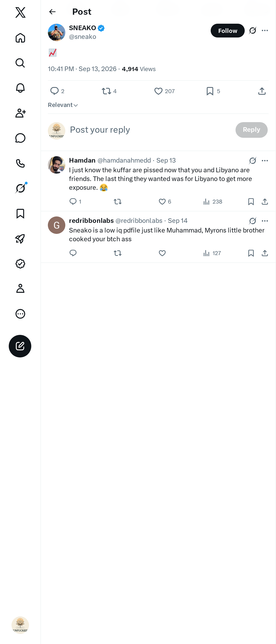
Task: Expand the Relevant reply sort dropdown
Action: (x=63, y=105)
